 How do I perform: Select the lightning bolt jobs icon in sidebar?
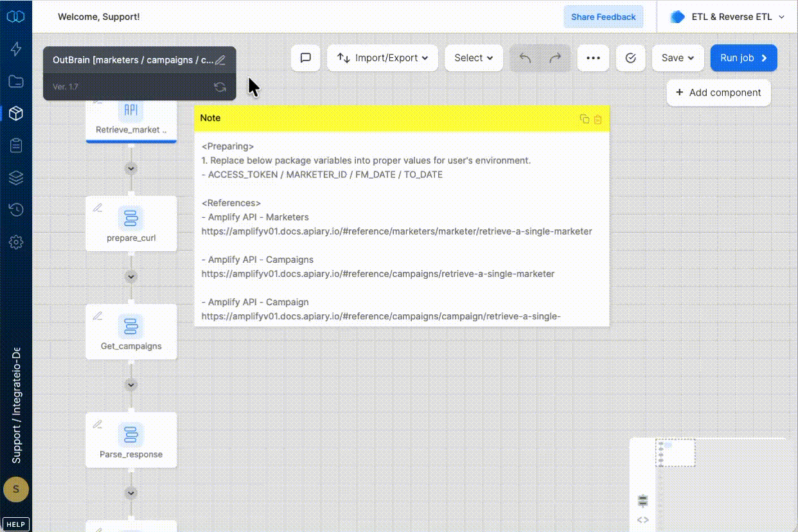tap(16, 49)
